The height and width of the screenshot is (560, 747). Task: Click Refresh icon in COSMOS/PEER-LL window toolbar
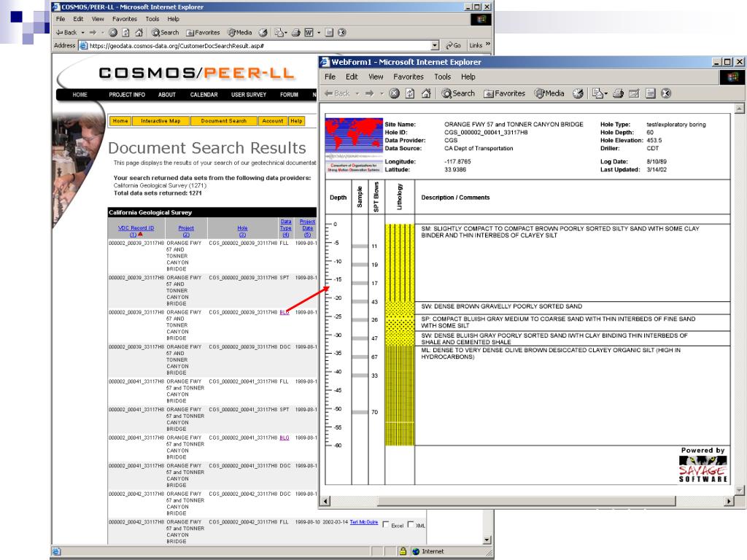(125, 32)
